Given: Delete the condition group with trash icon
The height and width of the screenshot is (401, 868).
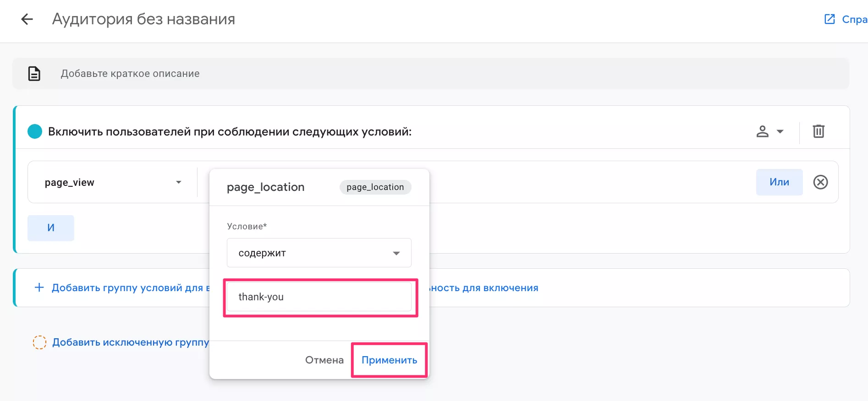Looking at the screenshot, I should click(819, 131).
